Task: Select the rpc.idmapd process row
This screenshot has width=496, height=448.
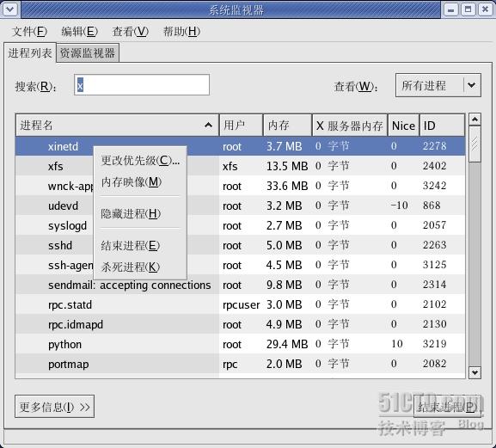Action: point(241,324)
